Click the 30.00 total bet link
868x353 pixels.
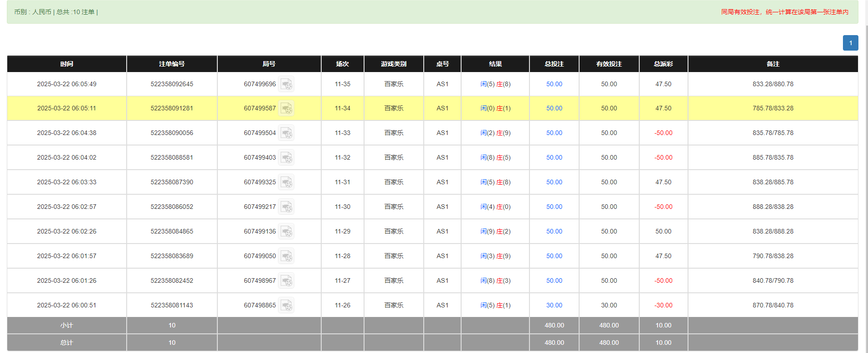click(554, 306)
